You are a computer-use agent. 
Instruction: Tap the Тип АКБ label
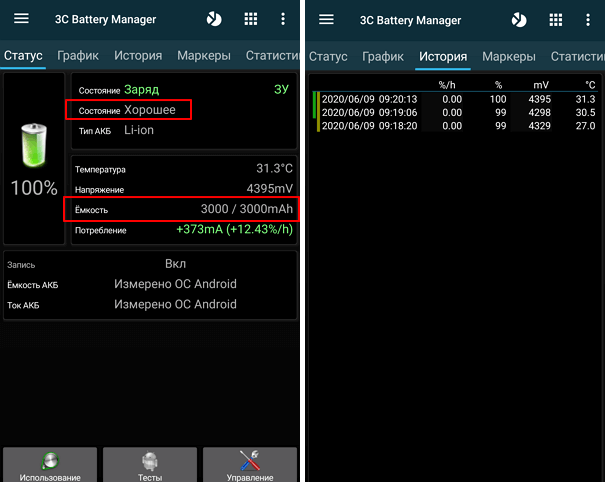[95, 131]
